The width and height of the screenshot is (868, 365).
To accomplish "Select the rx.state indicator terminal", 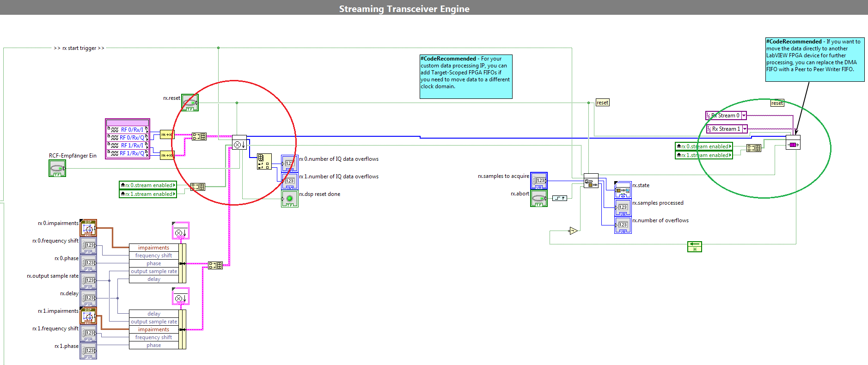I will click(x=623, y=190).
